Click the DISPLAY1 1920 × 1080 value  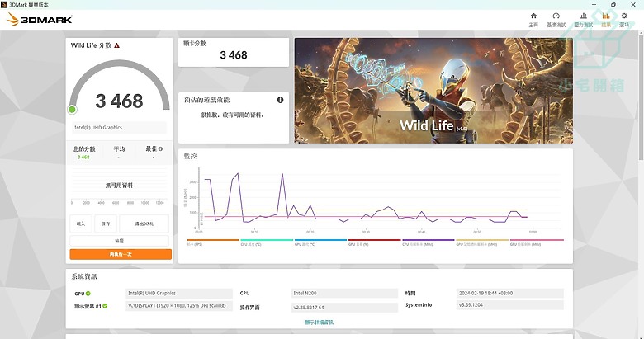[179, 306]
